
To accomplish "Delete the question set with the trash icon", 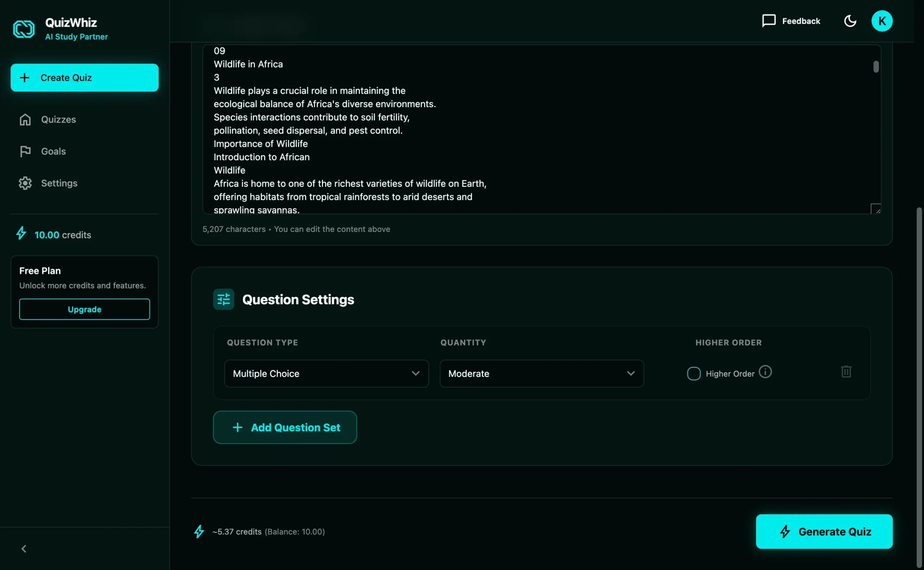I will 846,372.
